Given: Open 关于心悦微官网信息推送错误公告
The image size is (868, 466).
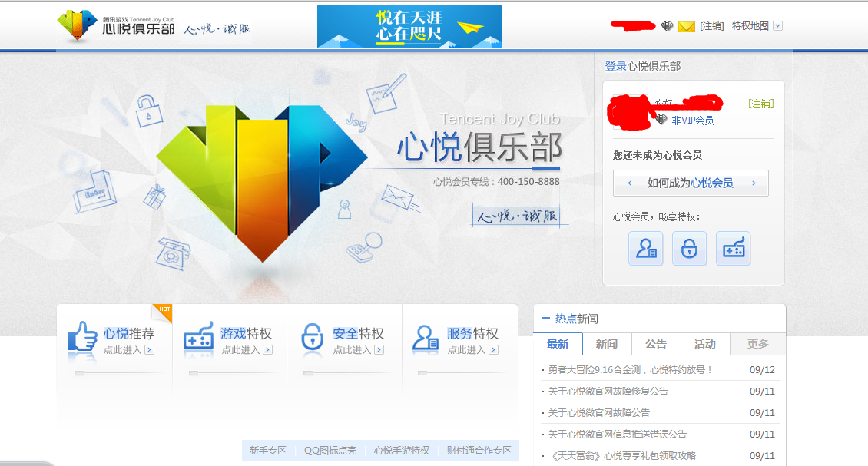Looking at the screenshot, I should 618,435.
